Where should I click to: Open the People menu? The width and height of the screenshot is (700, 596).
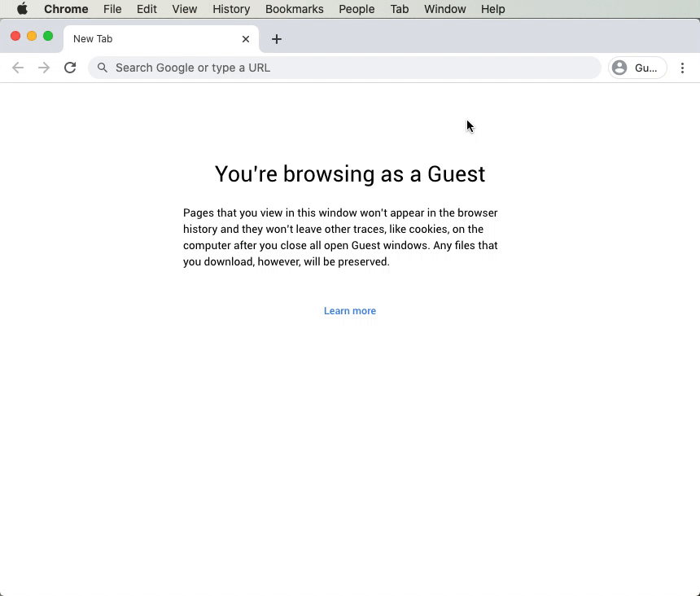tap(357, 9)
